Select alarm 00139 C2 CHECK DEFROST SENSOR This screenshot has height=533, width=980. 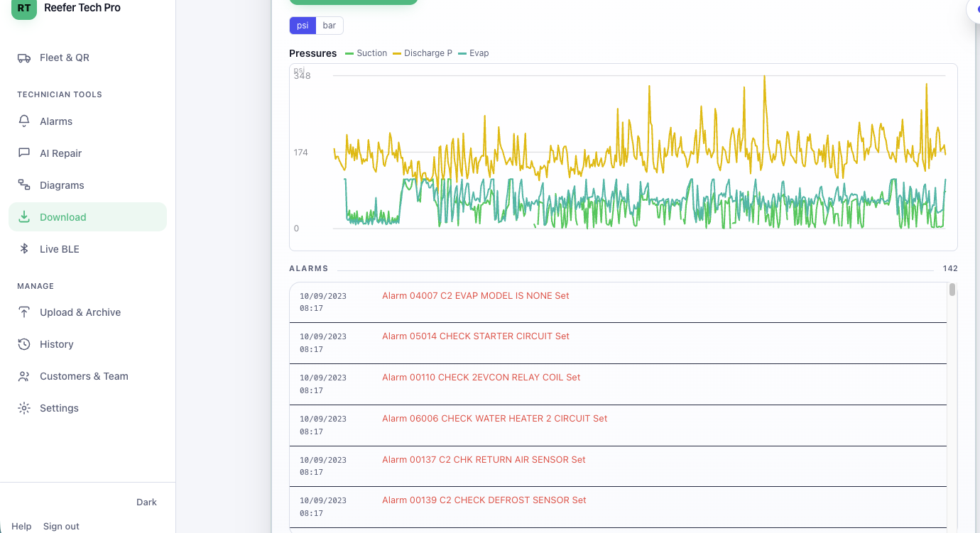click(x=618, y=507)
